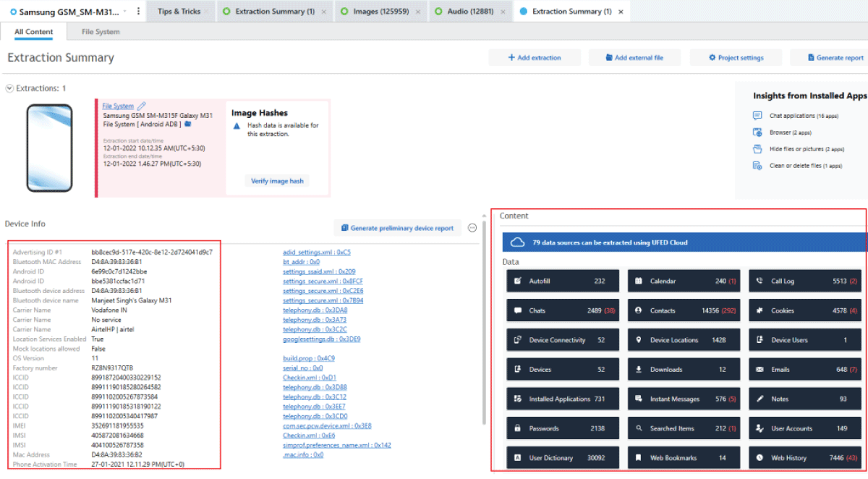Open the circular more-options icon in Device Info
The image size is (868, 479).
[472, 228]
